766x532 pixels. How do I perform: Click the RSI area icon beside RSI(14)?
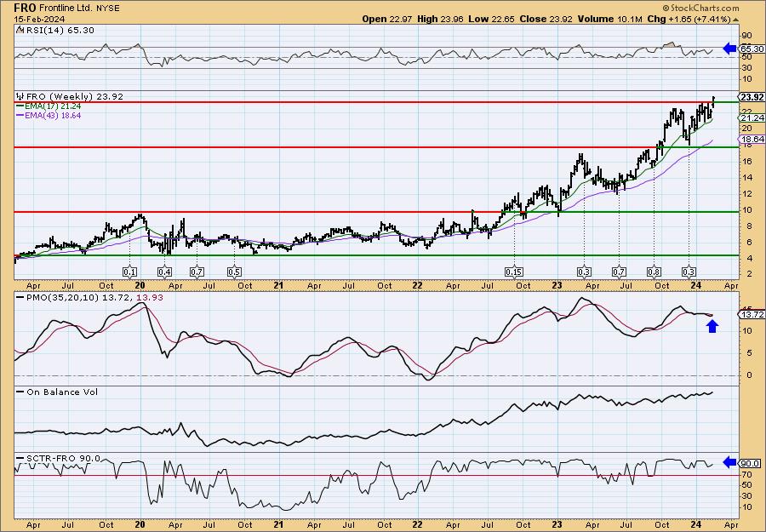(20, 31)
